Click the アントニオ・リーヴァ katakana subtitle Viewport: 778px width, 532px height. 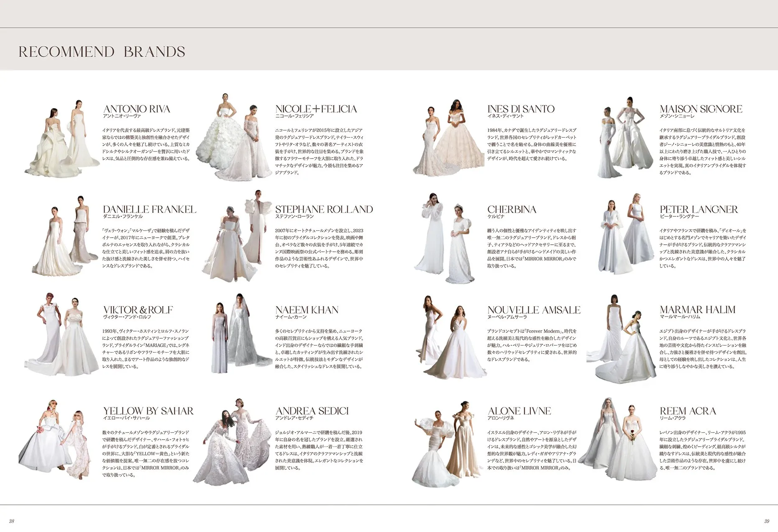click(x=122, y=116)
